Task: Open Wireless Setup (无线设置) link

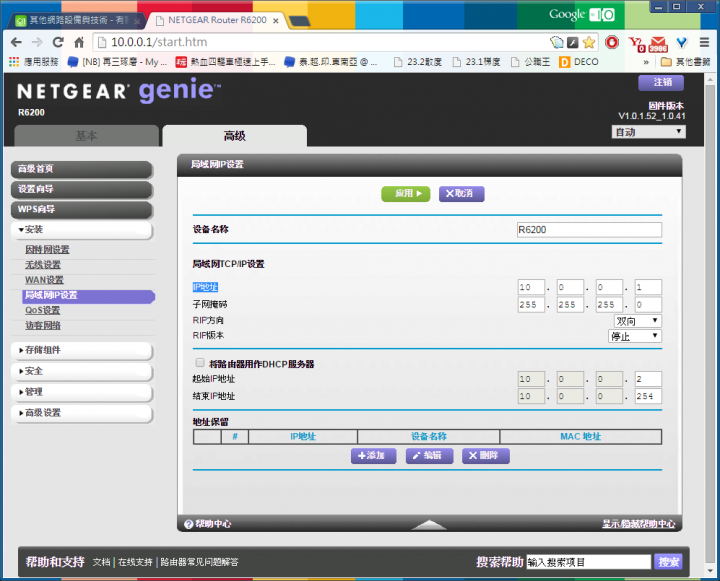Action: pyautogui.click(x=43, y=265)
